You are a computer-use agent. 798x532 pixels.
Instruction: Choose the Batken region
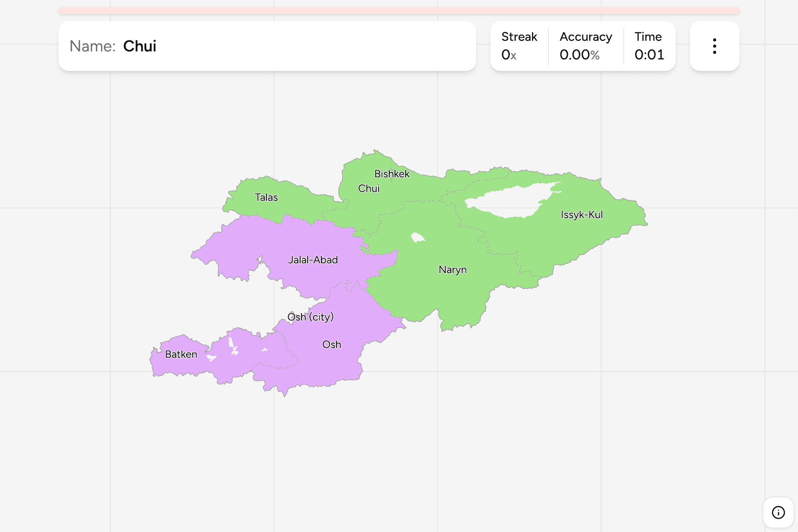tap(181, 354)
